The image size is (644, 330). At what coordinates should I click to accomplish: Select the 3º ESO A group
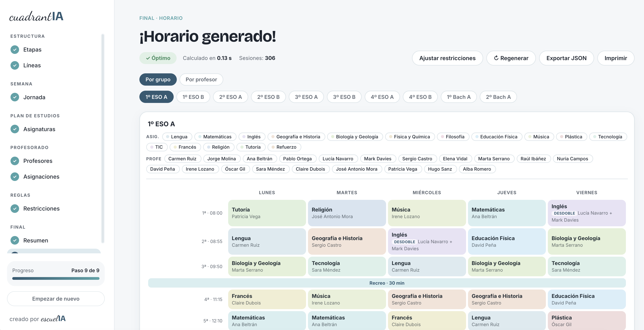pos(306,97)
